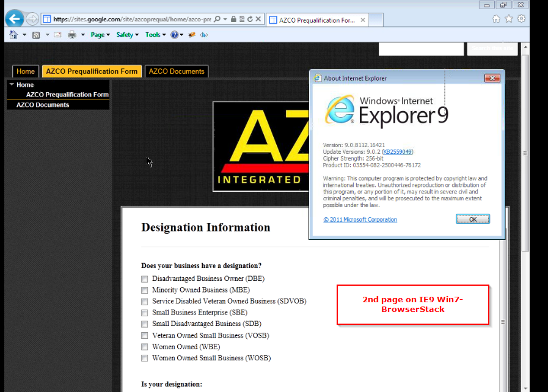Click the Read Mail icon in command bar
Image resolution: width=548 pixels, height=392 pixels.
[57, 35]
